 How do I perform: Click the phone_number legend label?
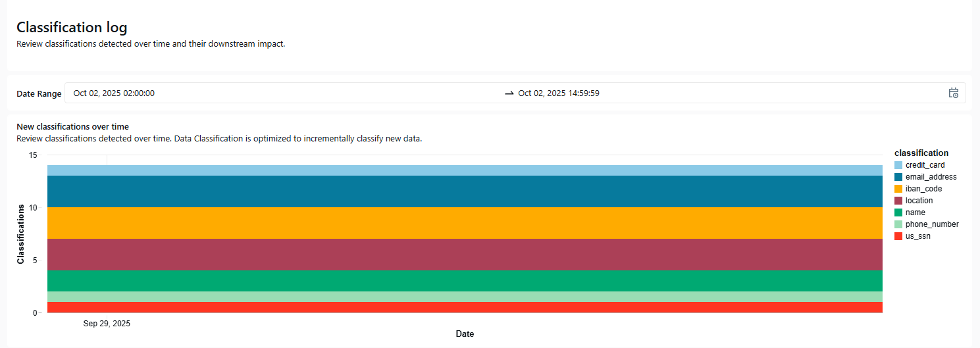932,224
